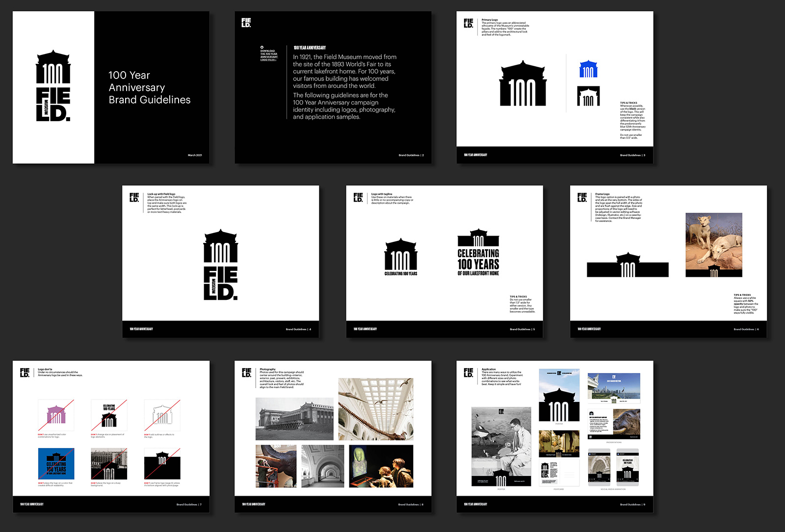Click the 'Brand Guidelines | 7' page number

(189, 505)
